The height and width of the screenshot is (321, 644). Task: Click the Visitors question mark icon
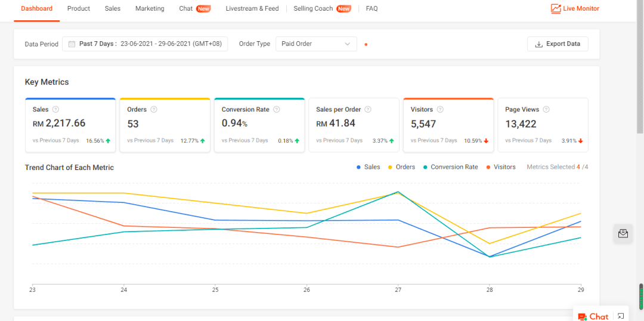(439, 110)
